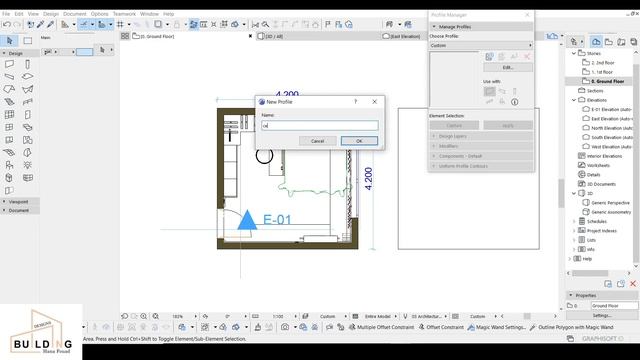The height and width of the screenshot is (360, 640).
Task: Expand the Components - Default panel
Action: [481, 156]
